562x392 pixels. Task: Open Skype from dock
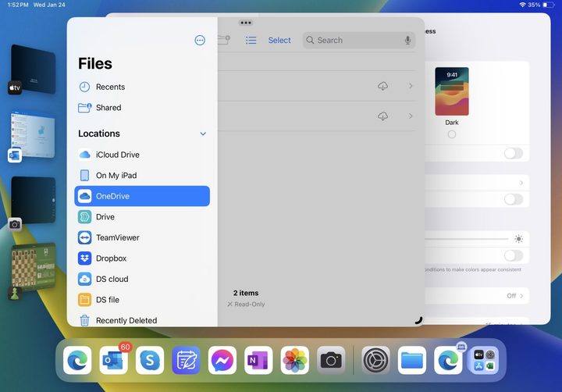[x=149, y=360]
